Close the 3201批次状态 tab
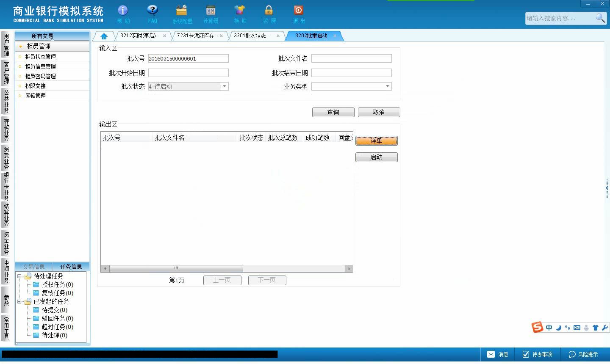Viewport: 610px width, 364px height. [278, 36]
